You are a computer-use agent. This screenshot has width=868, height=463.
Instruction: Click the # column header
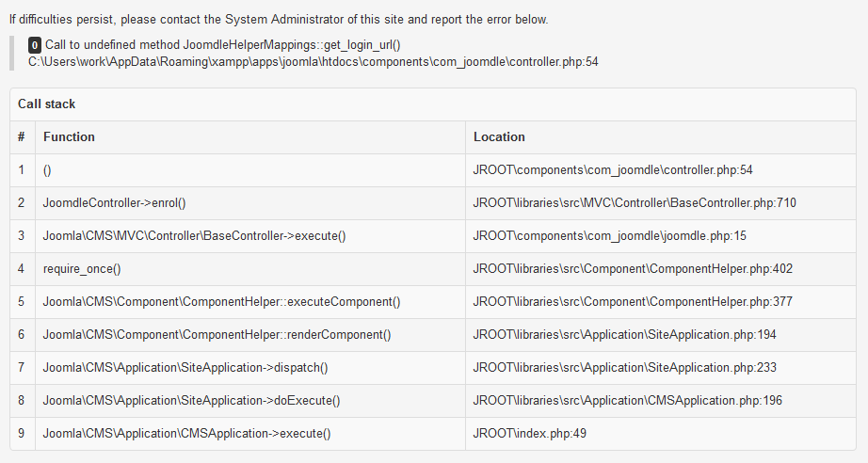pyautogui.click(x=21, y=136)
